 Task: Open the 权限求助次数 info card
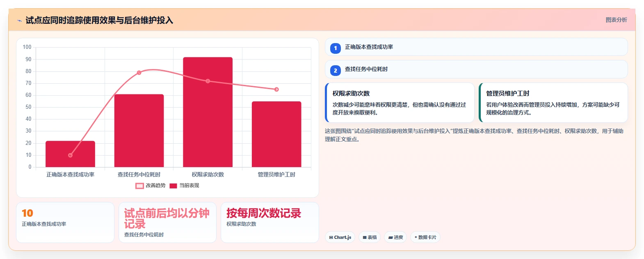pyautogui.click(x=400, y=103)
